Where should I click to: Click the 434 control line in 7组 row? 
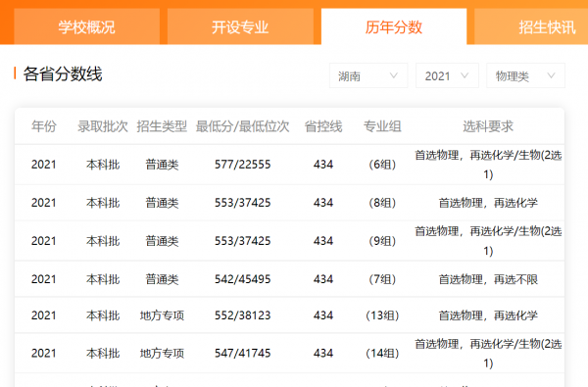pyautogui.click(x=323, y=279)
